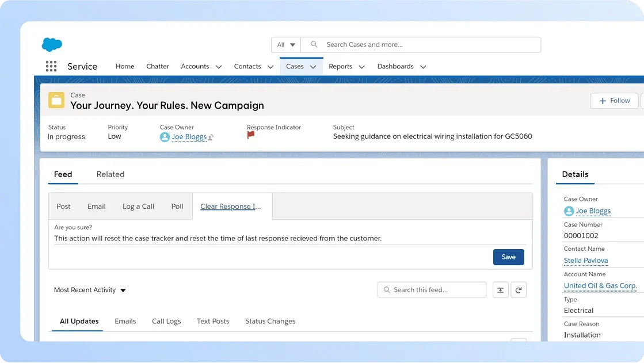Viewport: 644px width, 363px height.
Task: Click the yellow Case record icon
Action: pyautogui.click(x=56, y=100)
